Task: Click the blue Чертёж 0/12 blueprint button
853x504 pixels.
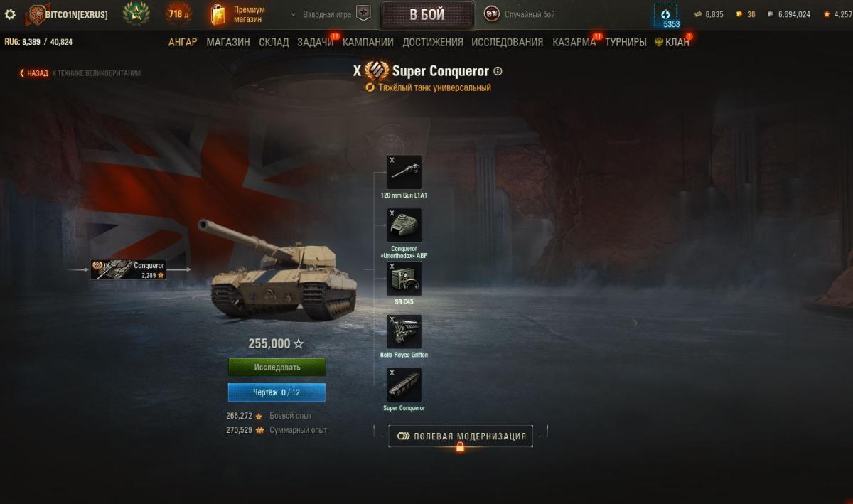Action: coord(277,392)
